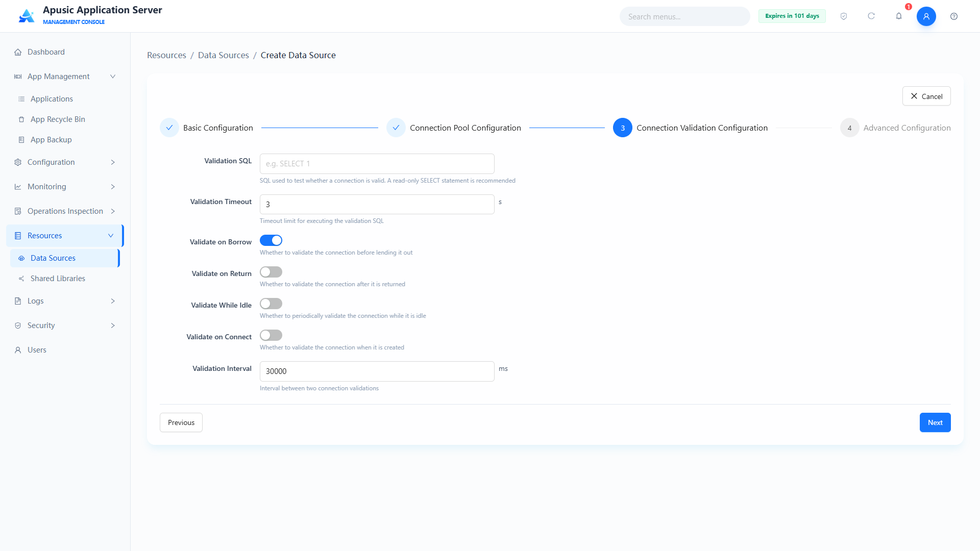
Task: Click the Previous button
Action: click(x=181, y=422)
